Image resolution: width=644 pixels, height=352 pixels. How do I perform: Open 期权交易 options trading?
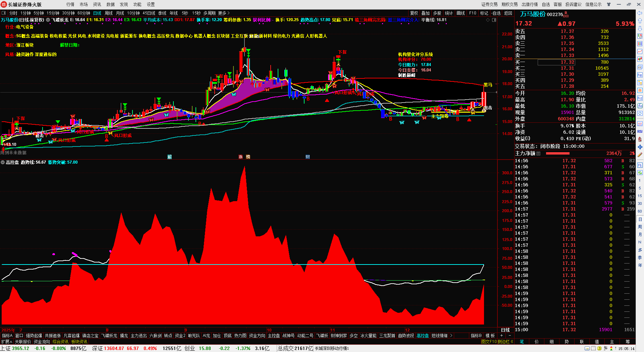coord(509,4)
